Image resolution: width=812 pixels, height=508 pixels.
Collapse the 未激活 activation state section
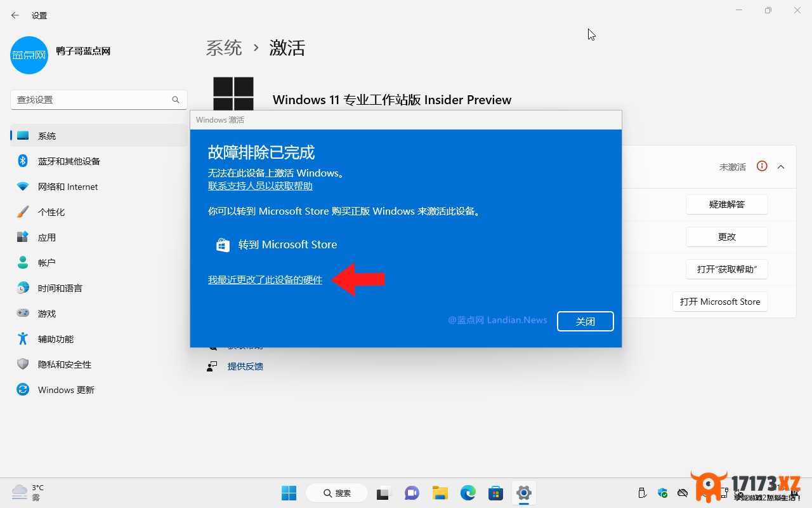(x=781, y=166)
